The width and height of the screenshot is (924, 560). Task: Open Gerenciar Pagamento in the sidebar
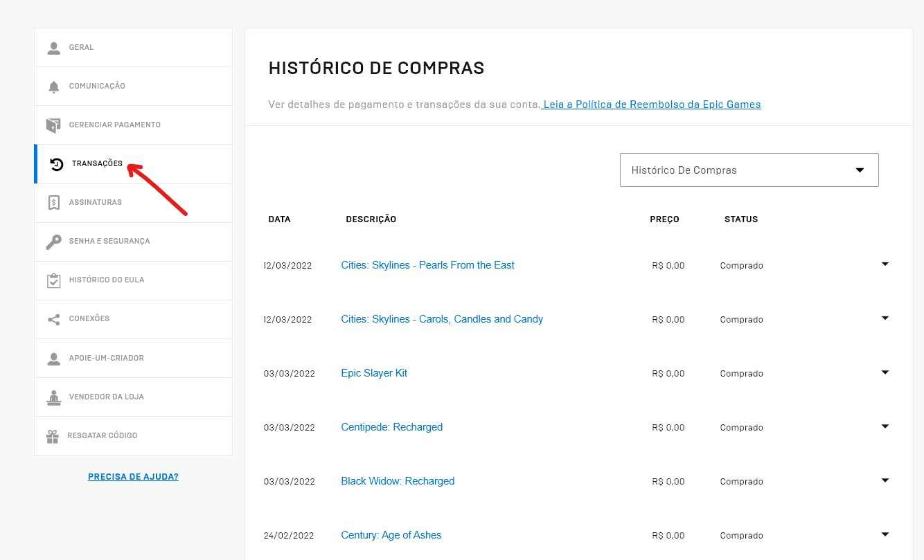tap(133, 125)
